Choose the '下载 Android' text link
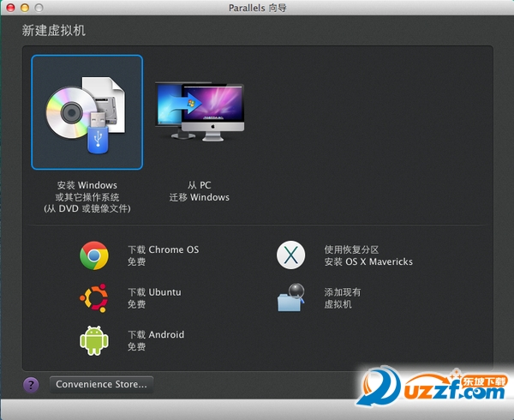This screenshot has width=514, height=420. point(156,335)
